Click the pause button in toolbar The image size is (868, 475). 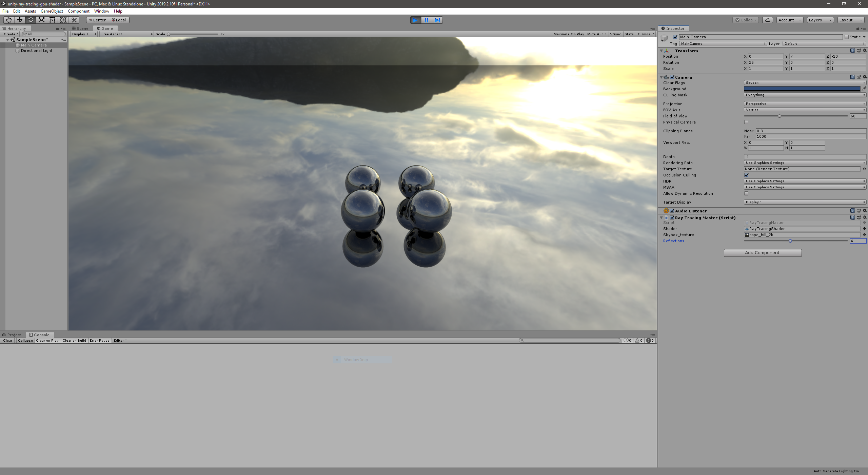(426, 19)
